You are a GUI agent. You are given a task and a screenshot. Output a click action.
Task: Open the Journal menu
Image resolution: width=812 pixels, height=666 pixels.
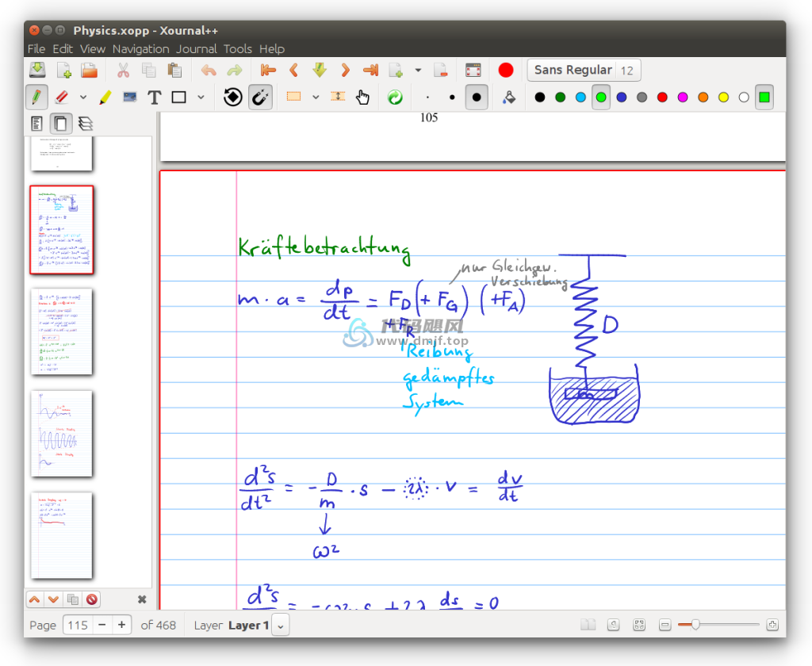(x=197, y=48)
